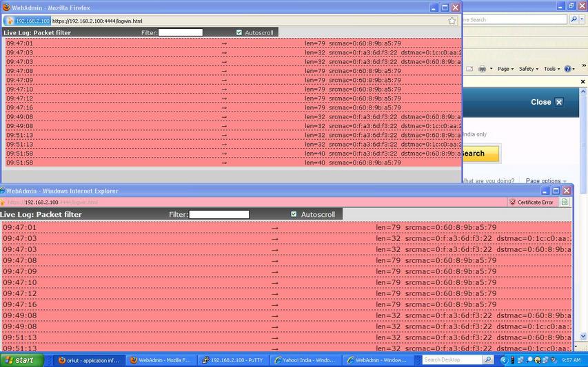
Task: Minimize the Firefox WebAdmin window
Action: coord(434,8)
